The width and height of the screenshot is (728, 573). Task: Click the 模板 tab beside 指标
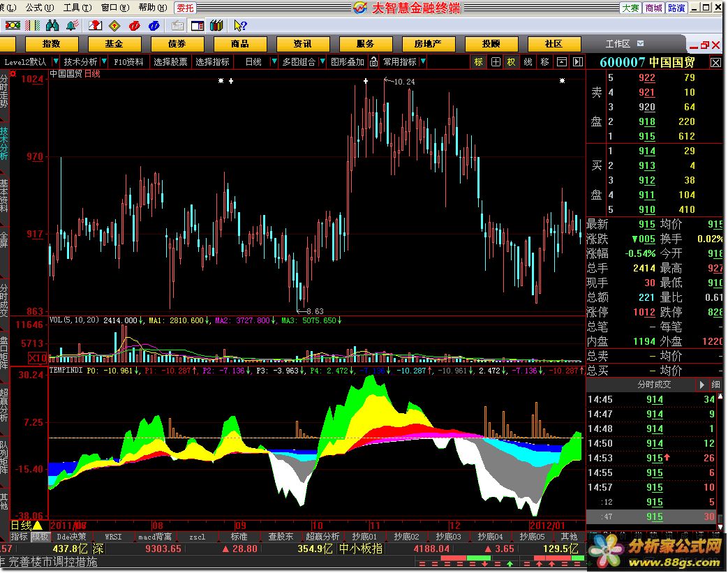coord(40,537)
